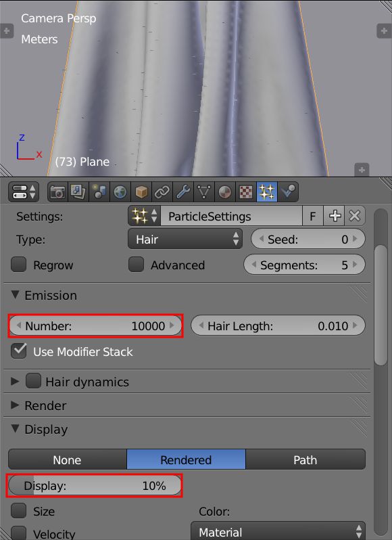Enable the Regrow checkbox
392x540 pixels.
pyautogui.click(x=18, y=265)
